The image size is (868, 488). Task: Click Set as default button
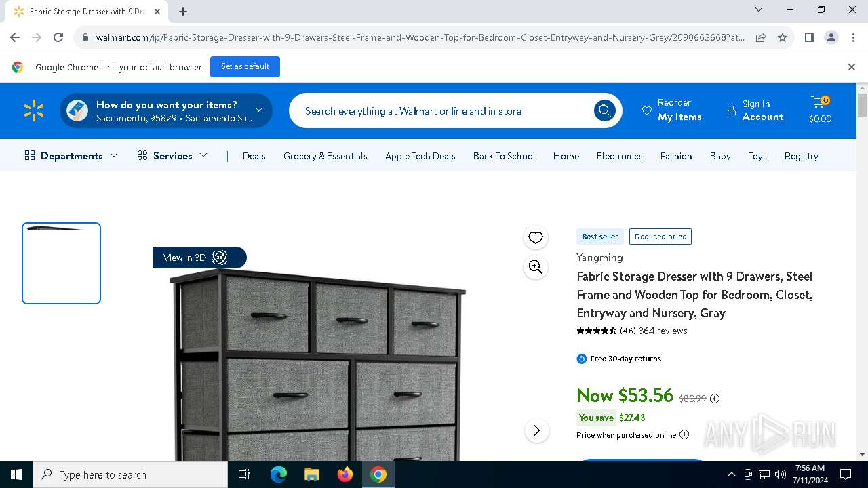[245, 66]
